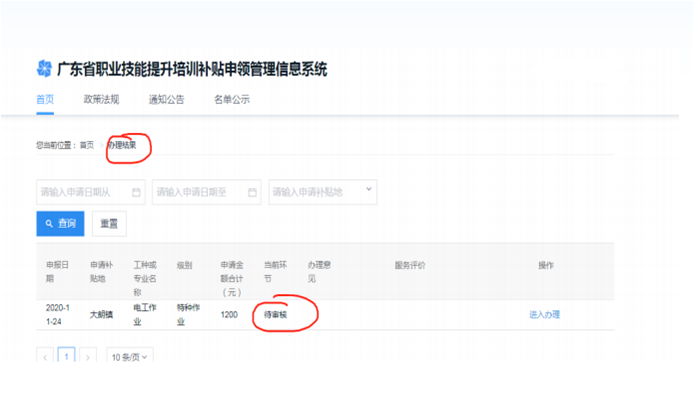The height and width of the screenshot is (405, 694).
Task: Open calendar icon for start application date
Action: [x=137, y=192]
